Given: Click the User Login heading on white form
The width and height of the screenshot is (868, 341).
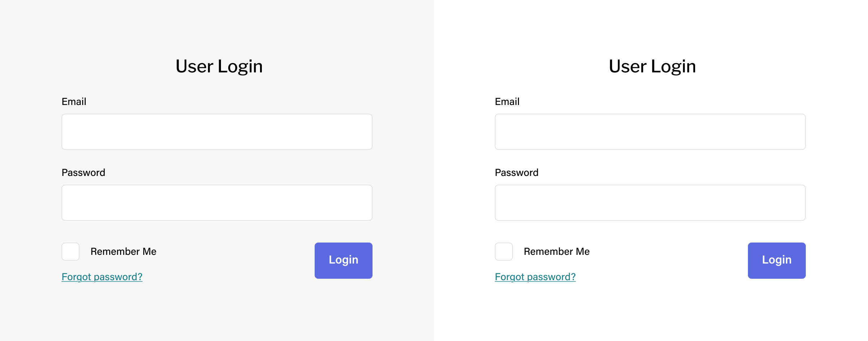Looking at the screenshot, I should 652,66.
